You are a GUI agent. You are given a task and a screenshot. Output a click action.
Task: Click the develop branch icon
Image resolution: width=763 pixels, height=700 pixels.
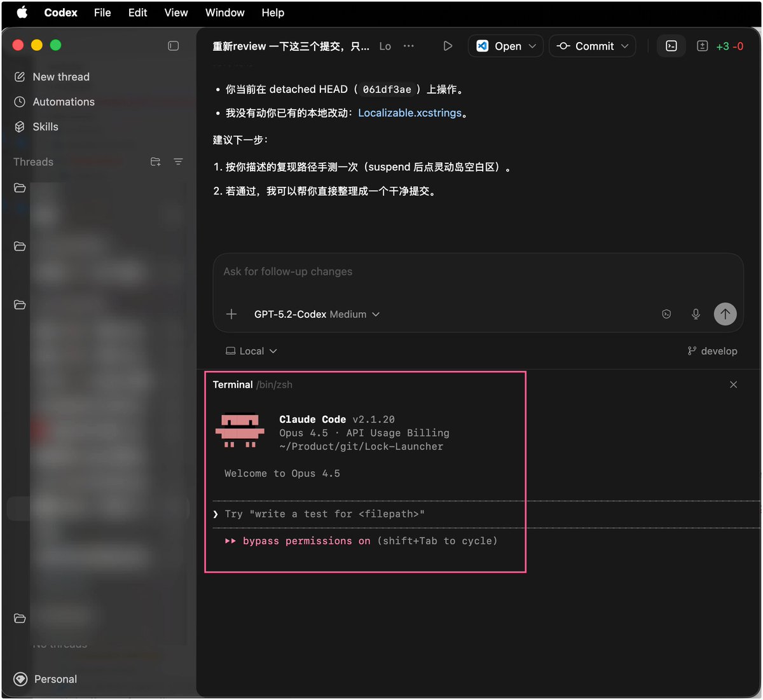(x=694, y=350)
